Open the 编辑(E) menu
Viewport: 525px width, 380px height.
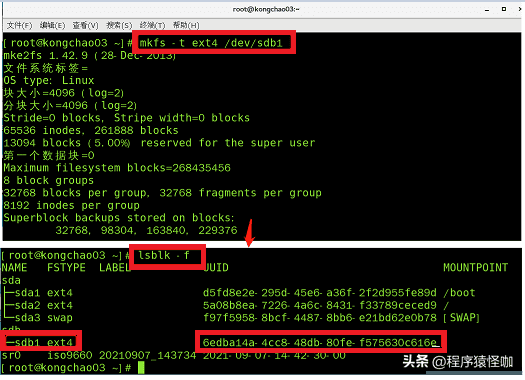click(52, 25)
